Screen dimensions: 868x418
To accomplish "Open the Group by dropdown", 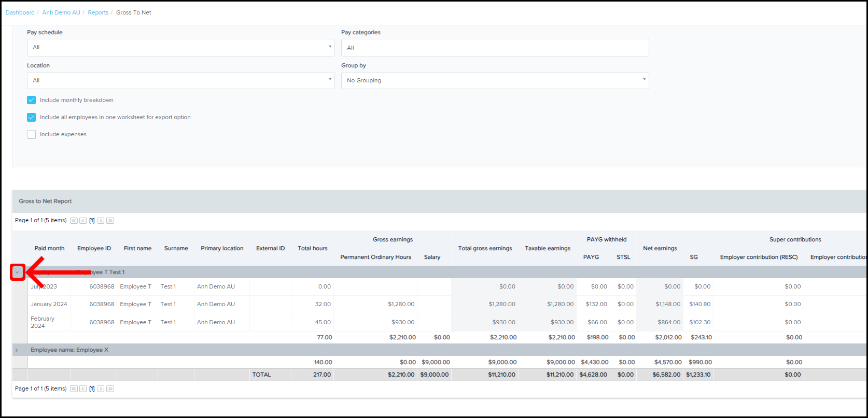I will 495,81.
